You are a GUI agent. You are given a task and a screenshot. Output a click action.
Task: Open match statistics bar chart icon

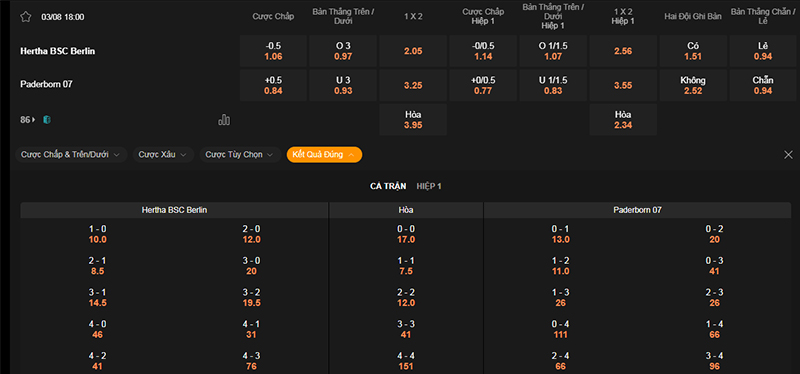pyautogui.click(x=224, y=120)
